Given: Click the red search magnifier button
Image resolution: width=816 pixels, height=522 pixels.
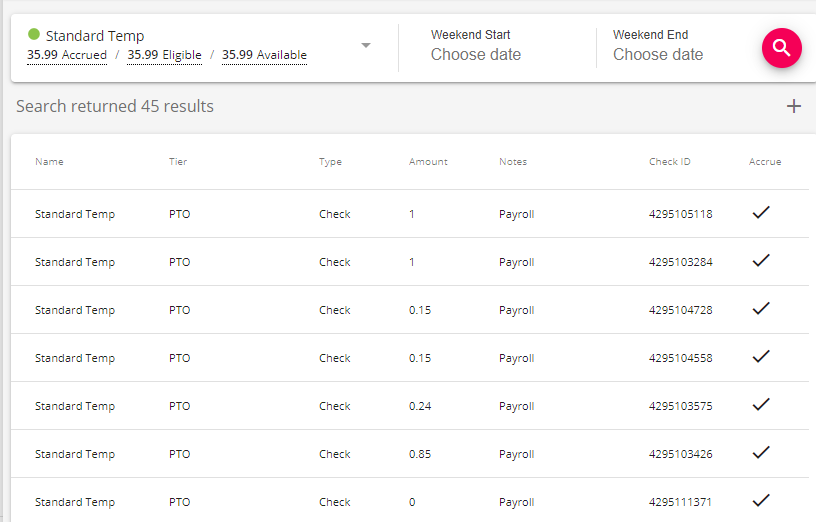Looking at the screenshot, I should click(781, 48).
